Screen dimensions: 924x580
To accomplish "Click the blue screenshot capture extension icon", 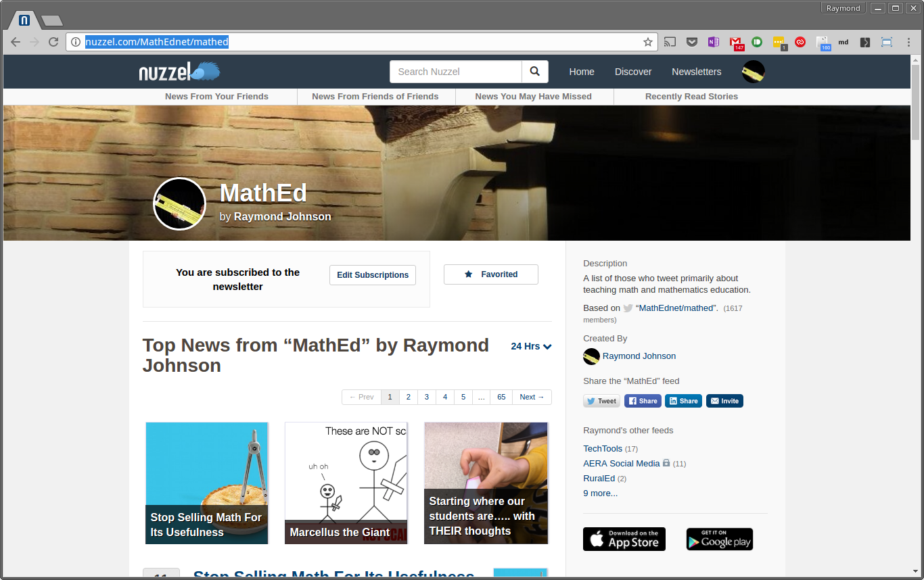I will (887, 42).
